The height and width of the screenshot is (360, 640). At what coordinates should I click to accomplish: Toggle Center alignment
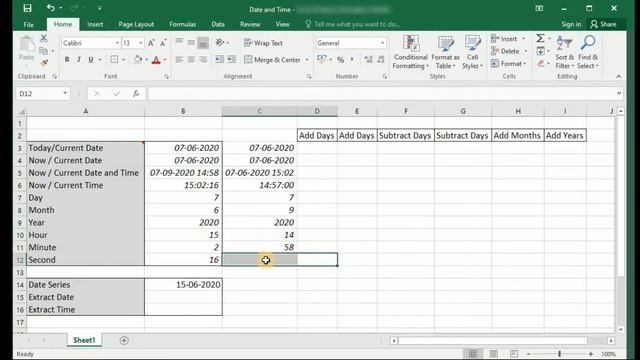point(191,60)
